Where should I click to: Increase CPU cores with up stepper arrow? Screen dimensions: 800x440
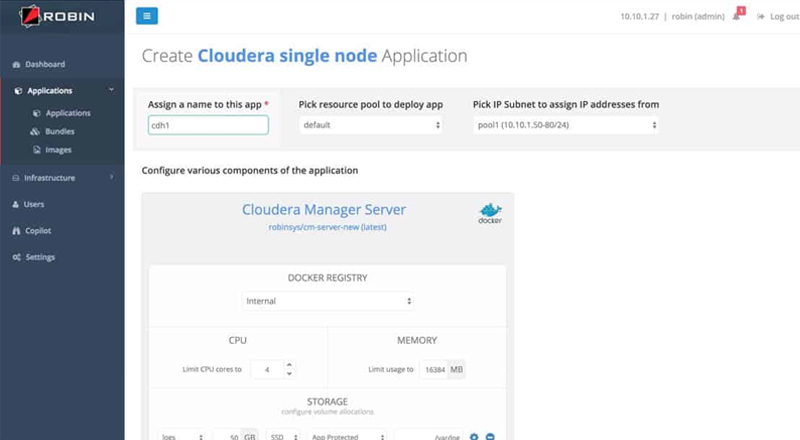289,365
